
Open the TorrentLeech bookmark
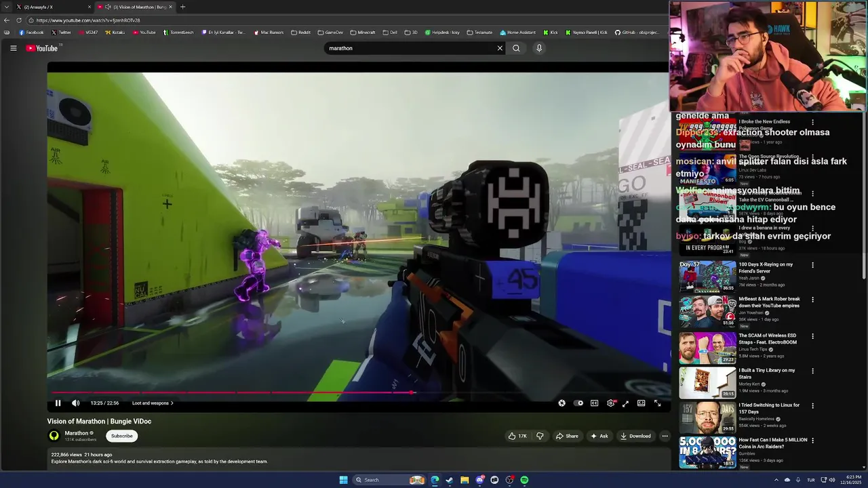pyautogui.click(x=178, y=33)
